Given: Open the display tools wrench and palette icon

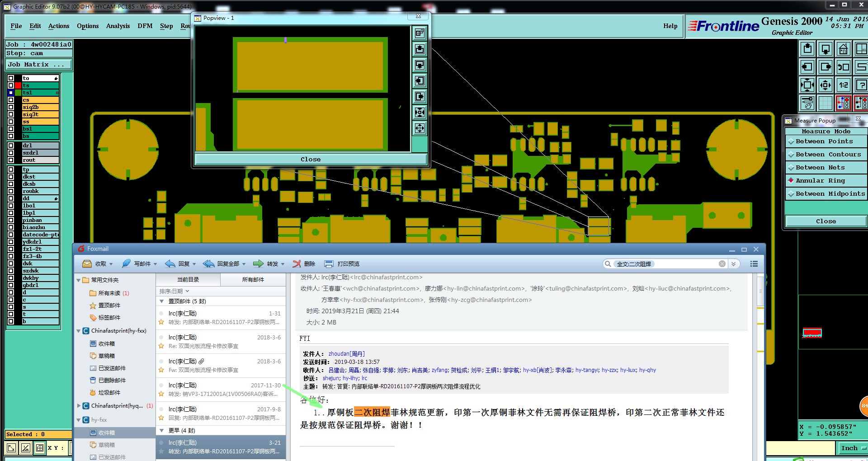Looking at the screenshot, I should click(807, 103).
